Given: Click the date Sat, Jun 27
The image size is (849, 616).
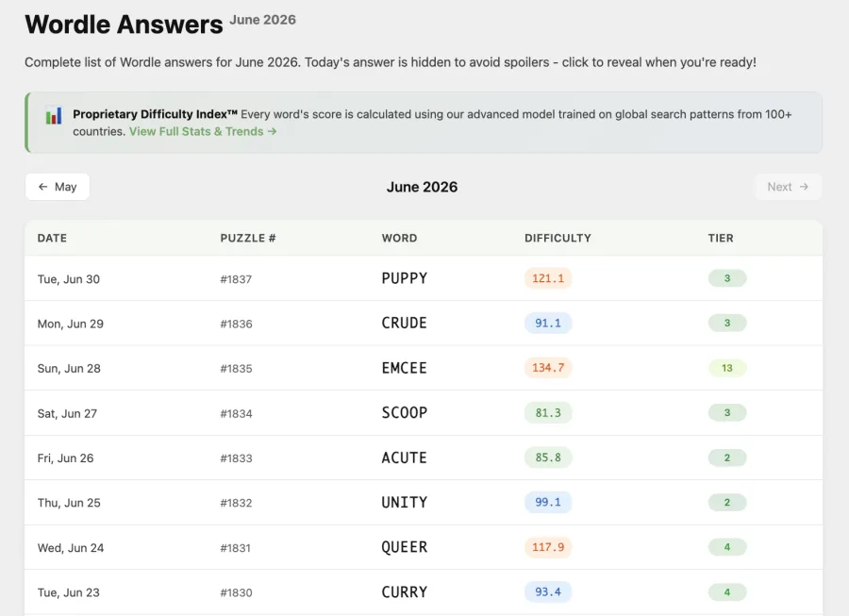Looking at the screenshot, I should 67,414.
